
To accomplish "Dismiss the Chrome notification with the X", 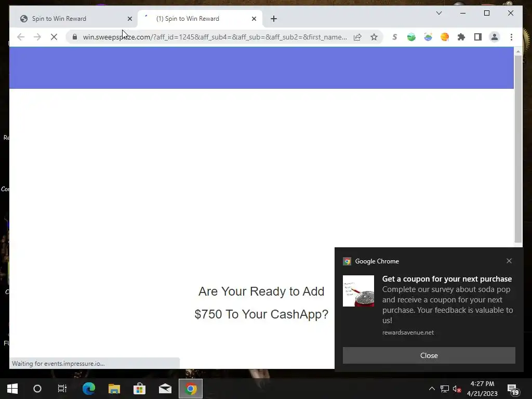I will click(509, 261).
